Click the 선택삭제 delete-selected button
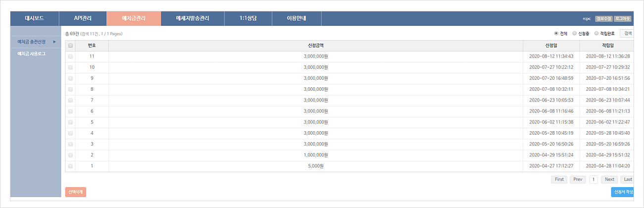 pos(75,192)
